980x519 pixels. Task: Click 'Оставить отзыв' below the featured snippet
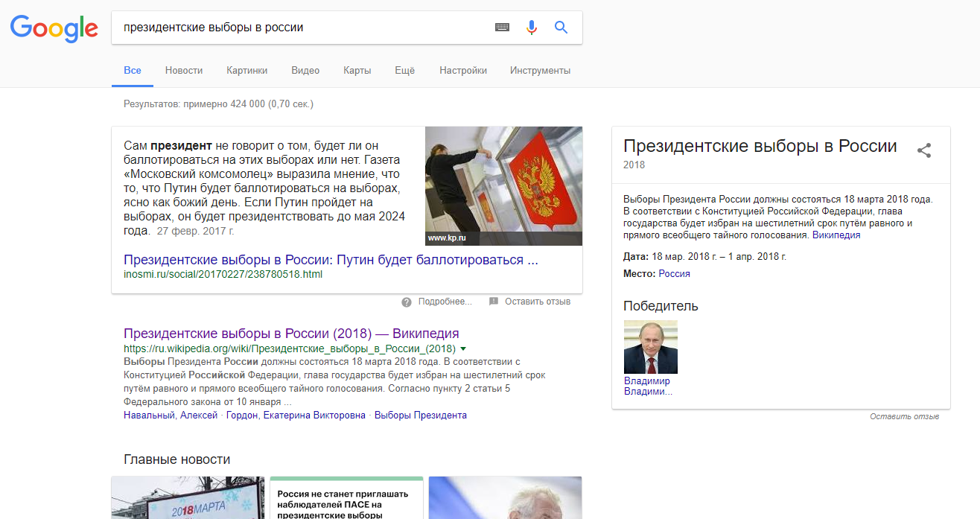(x=538, y=302)
